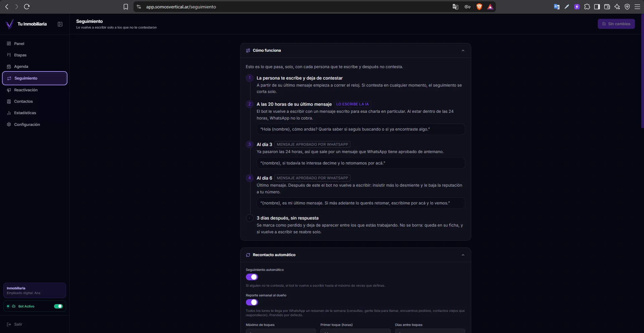Open Panel in the sidebar
Viewport: 644px width, 333px height.
point(35,44)
